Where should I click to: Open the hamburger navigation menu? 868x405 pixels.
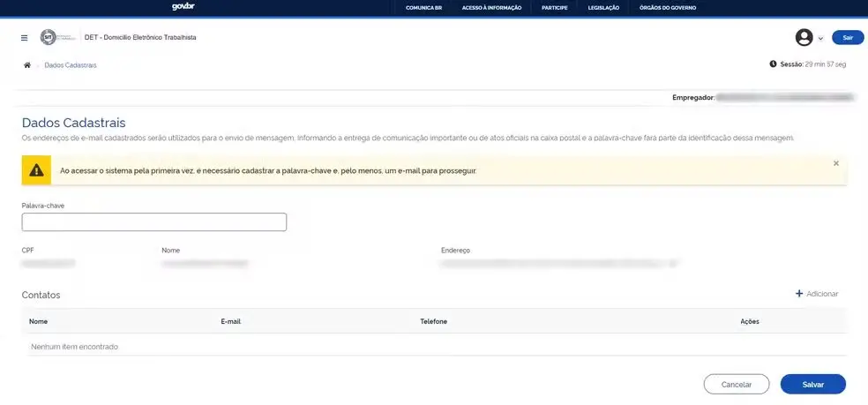(25, 38)
